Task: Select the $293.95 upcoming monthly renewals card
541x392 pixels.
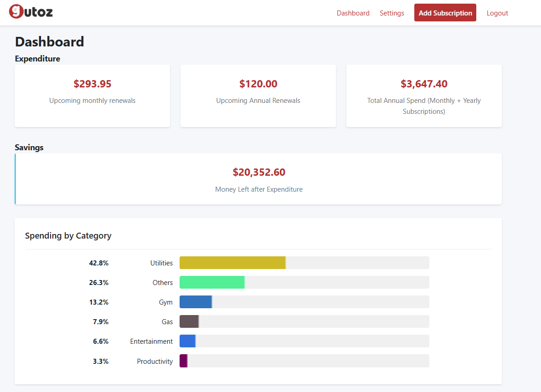Action: [x=92, y=96]
